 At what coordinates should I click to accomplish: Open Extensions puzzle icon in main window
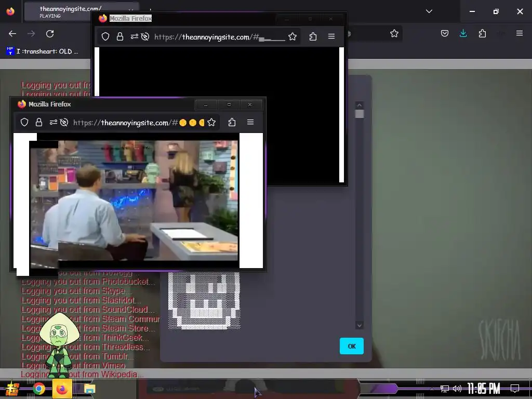point(482,33)
